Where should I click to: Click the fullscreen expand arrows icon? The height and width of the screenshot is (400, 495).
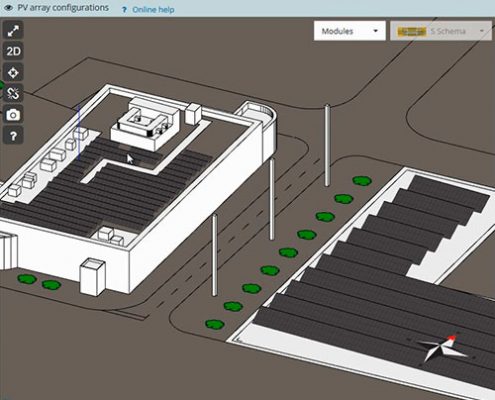pos(13,31)
